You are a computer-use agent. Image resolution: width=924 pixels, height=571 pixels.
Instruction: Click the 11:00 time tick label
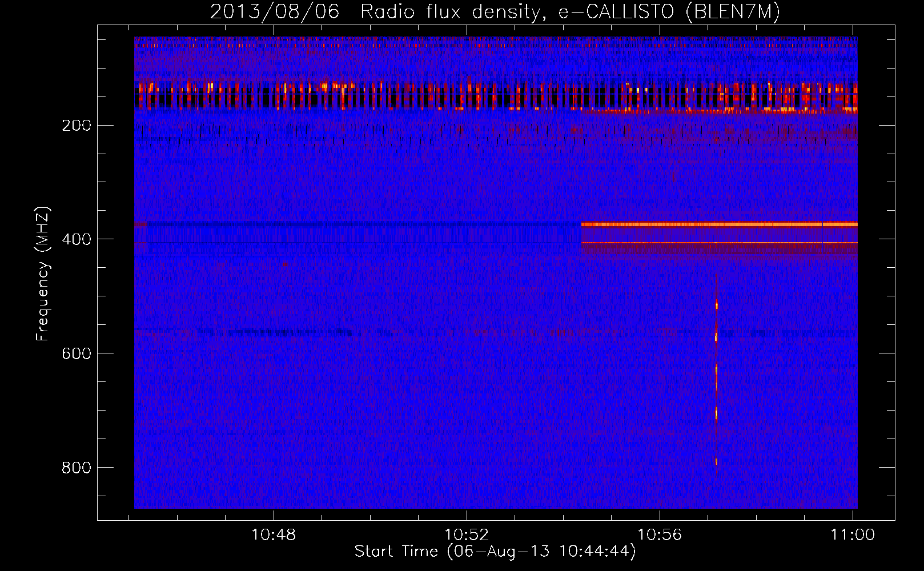click(x=853, y=535)
